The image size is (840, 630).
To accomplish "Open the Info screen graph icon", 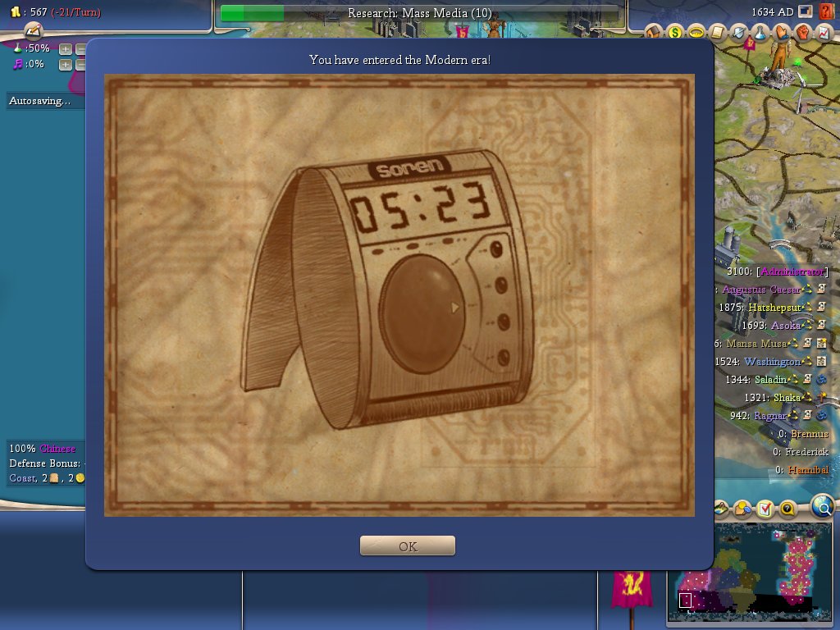I will pyautogui.click(x=824, y=33).
